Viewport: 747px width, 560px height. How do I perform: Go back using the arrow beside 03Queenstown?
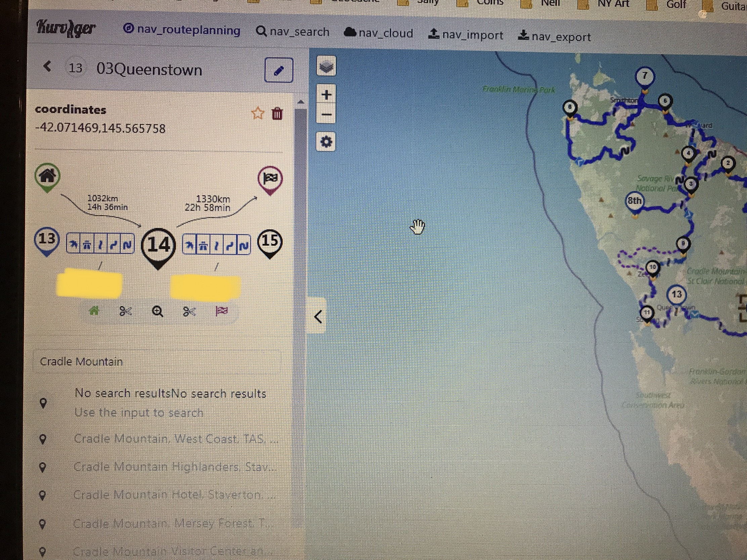(x=48, y=66)
